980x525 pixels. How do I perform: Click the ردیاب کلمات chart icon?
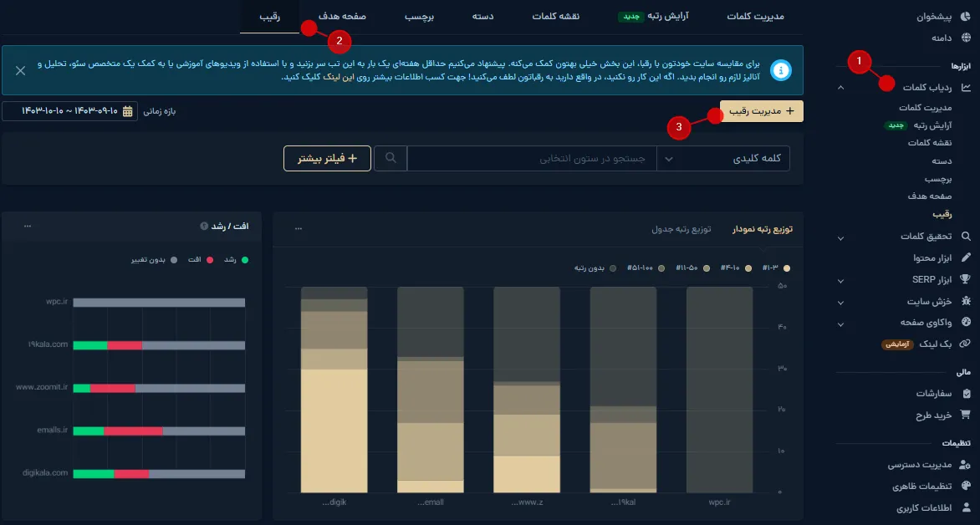967,88
